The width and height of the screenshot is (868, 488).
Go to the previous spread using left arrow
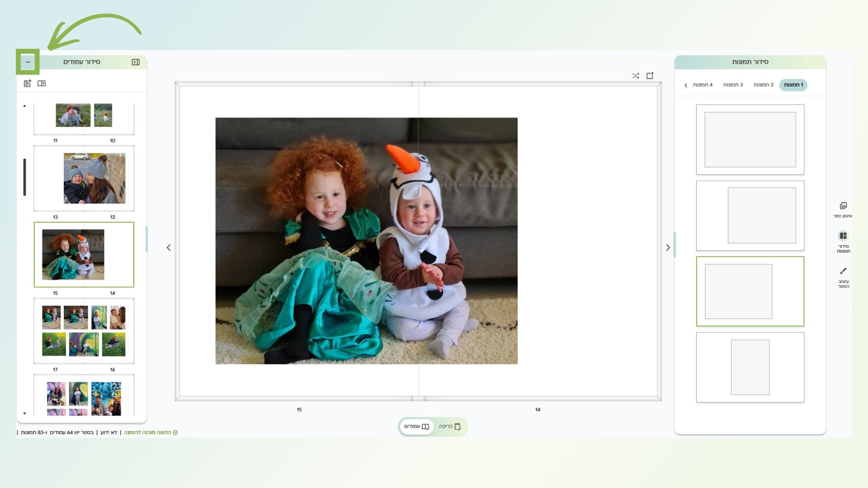click(x=169, y=248)
